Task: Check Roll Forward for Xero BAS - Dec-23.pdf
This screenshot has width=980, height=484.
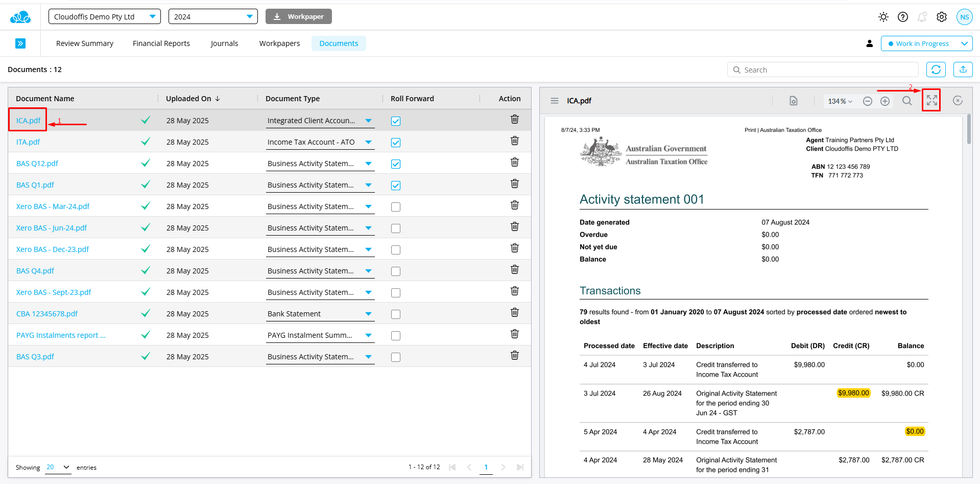Action: pos(396,250)
